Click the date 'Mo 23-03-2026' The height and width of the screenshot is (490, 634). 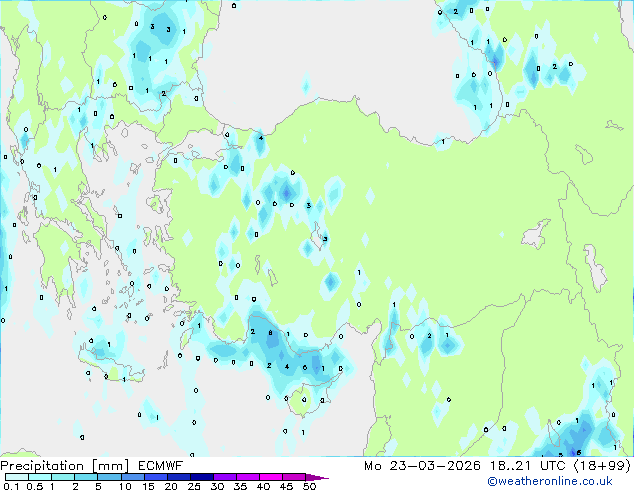coord(422,466)
